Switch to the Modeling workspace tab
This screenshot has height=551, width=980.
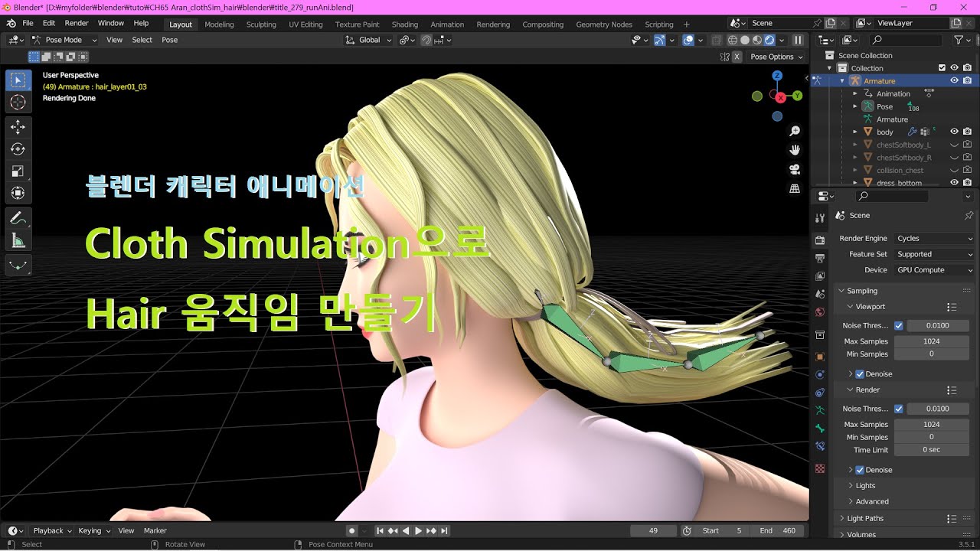219,24
